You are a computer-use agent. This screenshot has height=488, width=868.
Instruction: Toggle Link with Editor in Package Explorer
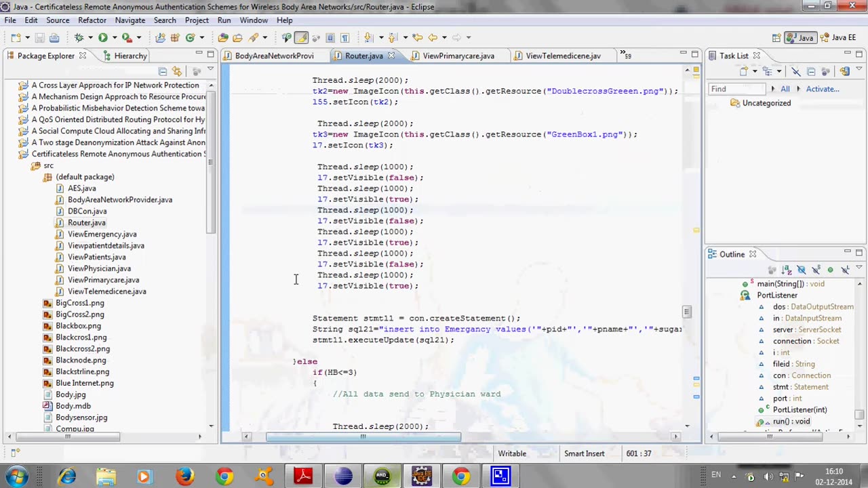click(177, 71)
